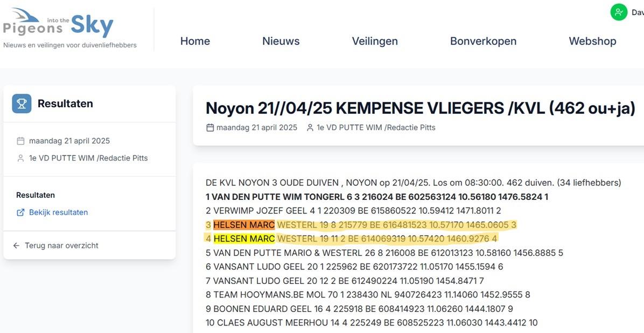The image size is (644, 333).
Task: Open the Webshop menu item
Action: [592, 40]
